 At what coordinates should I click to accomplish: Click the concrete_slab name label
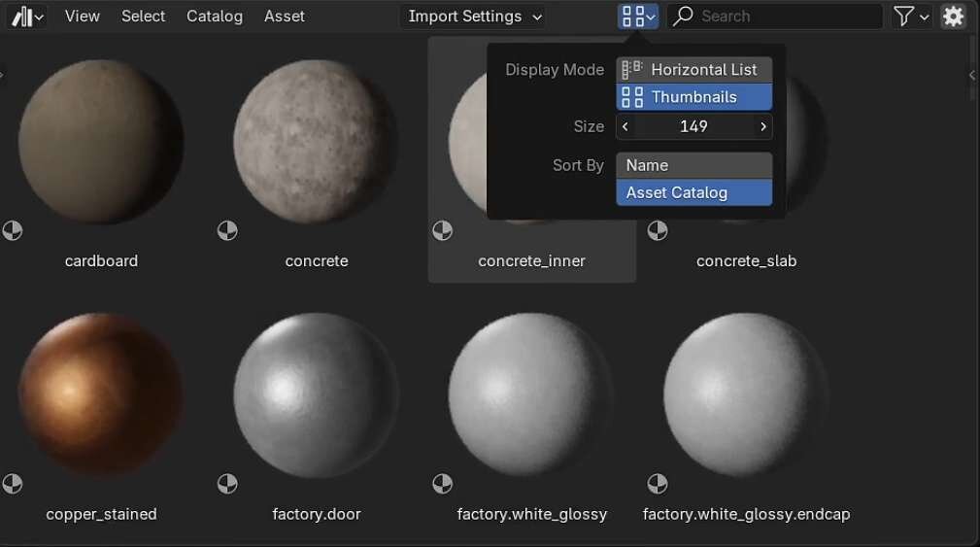click(x=746, y=261)
